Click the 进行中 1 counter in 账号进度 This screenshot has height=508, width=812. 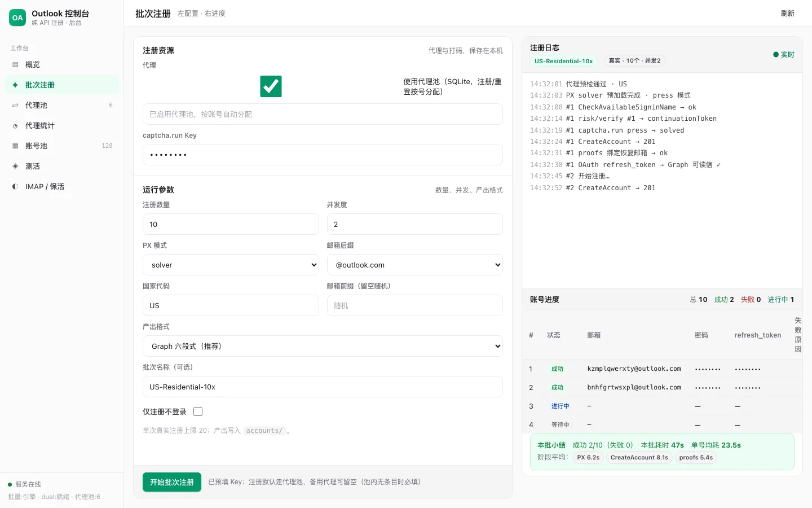click(781, 300)
